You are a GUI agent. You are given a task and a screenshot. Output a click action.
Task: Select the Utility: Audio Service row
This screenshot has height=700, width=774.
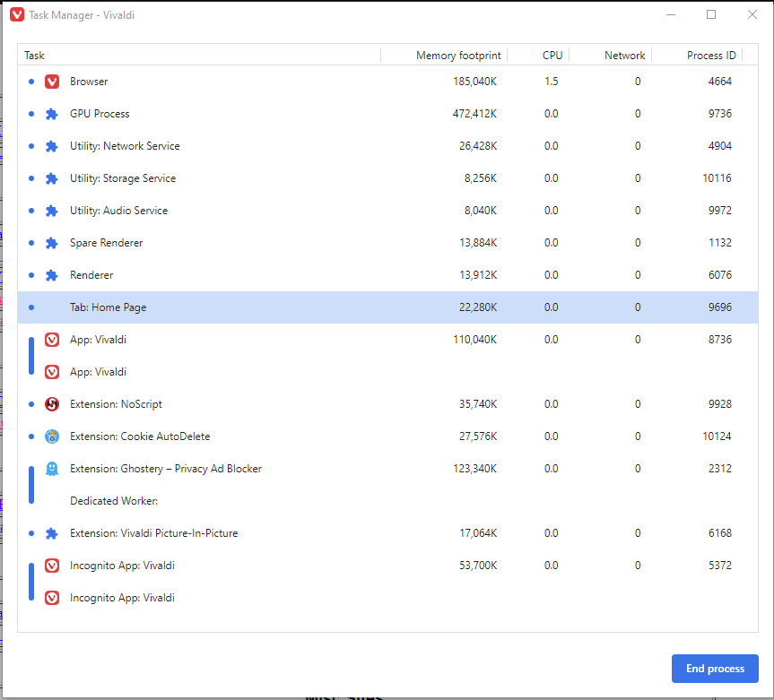(x=388, y=211)
